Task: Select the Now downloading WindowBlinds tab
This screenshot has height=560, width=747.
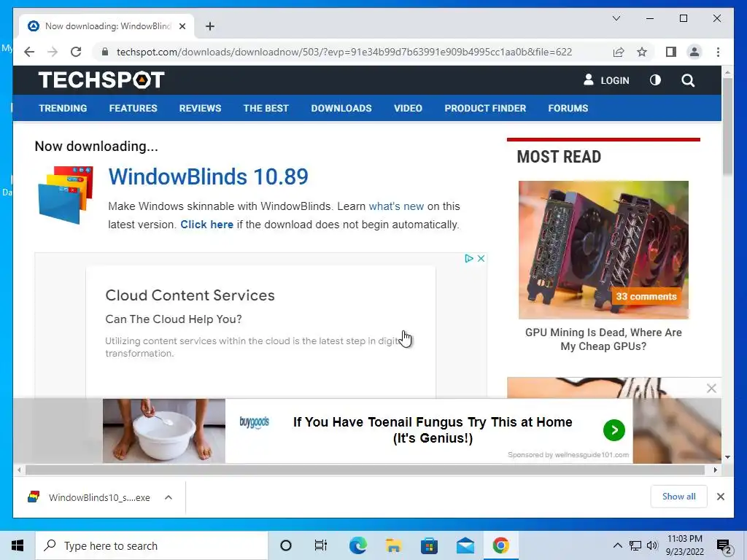Action: click(x=107, y=26)
